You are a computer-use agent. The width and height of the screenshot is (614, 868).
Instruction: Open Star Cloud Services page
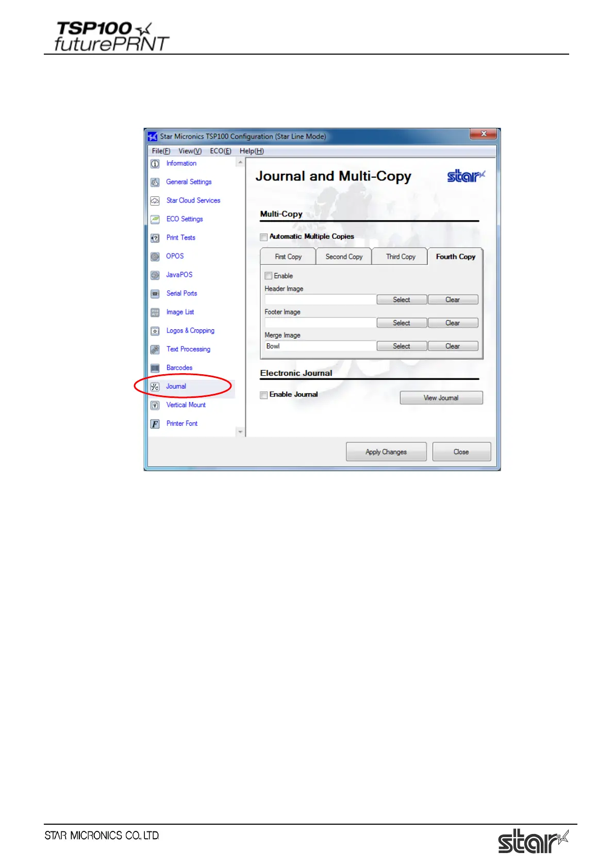(193, 201)
